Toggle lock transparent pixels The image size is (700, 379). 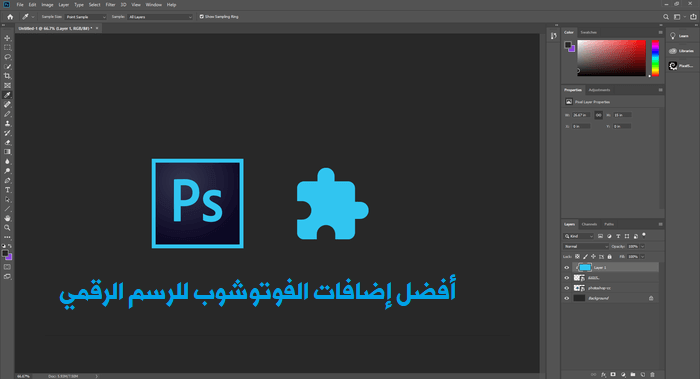click(577, 257)
